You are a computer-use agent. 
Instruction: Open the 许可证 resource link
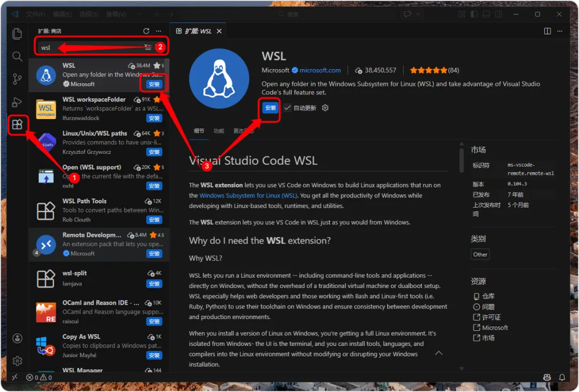point(487,317)
